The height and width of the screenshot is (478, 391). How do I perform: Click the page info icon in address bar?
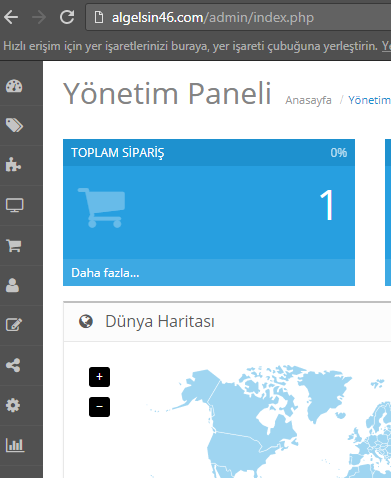[99, 17]
